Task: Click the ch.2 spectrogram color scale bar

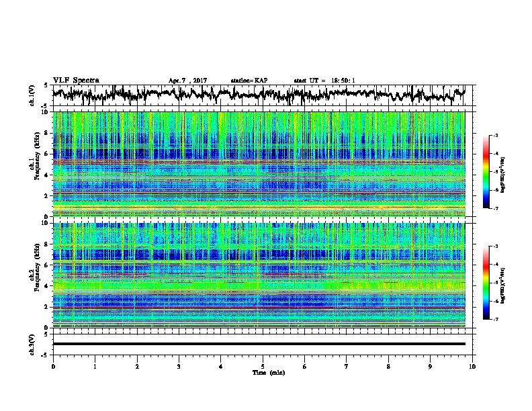Action: coord(486,283)
